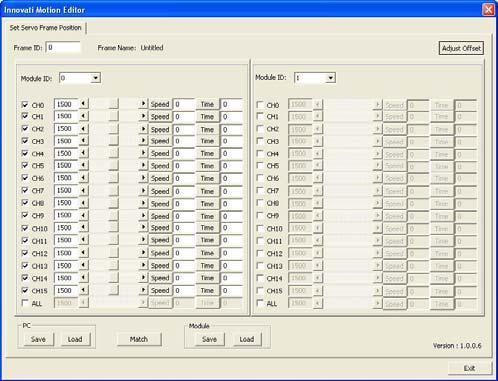Uncheck CH8 checkbox in Module 0 panel
This screenshot has width=498, height=381.
[25, 203]
